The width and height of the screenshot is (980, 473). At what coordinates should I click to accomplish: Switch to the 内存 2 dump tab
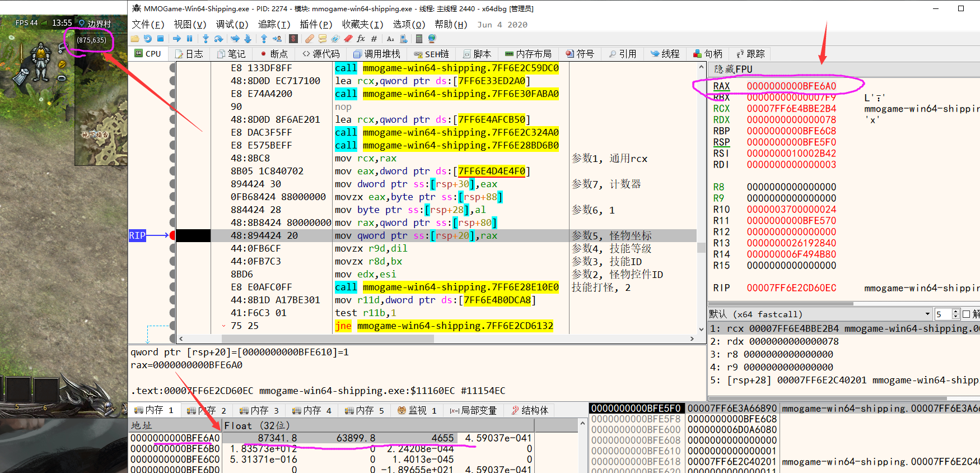207,410
